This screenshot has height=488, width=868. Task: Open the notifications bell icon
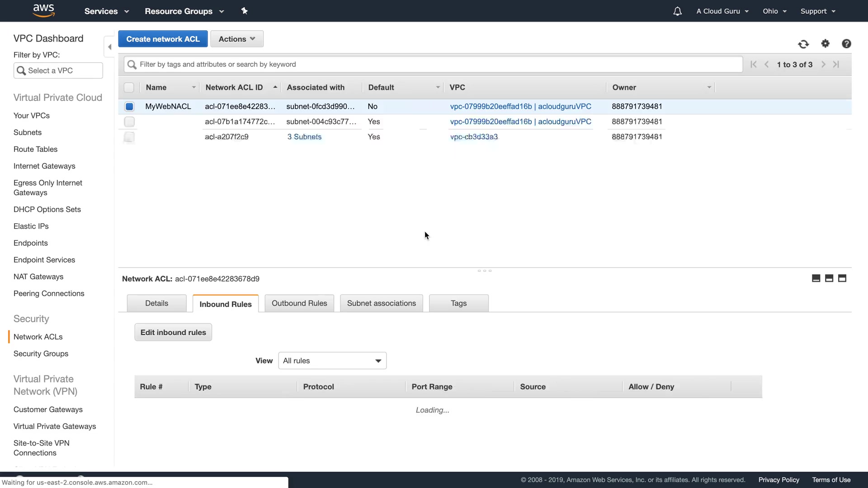(x=677, y=11)
